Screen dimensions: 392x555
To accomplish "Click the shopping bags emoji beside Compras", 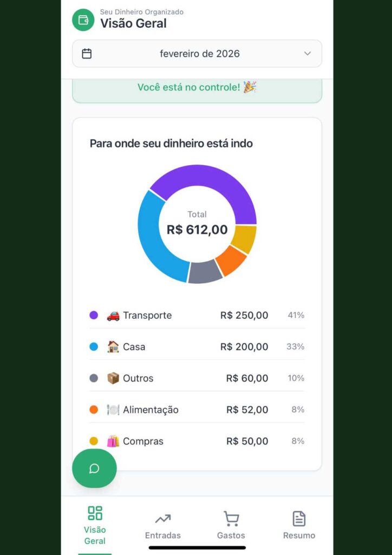I will (113, 441).
